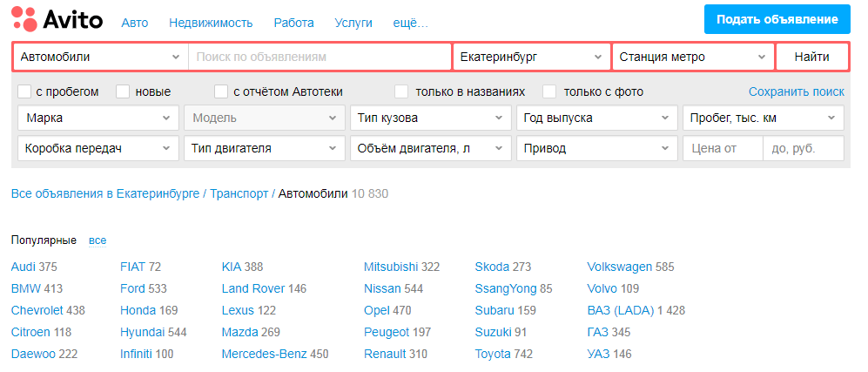Open the Коробка передач dropdown

pyautogui.click(x=98, y=148)
